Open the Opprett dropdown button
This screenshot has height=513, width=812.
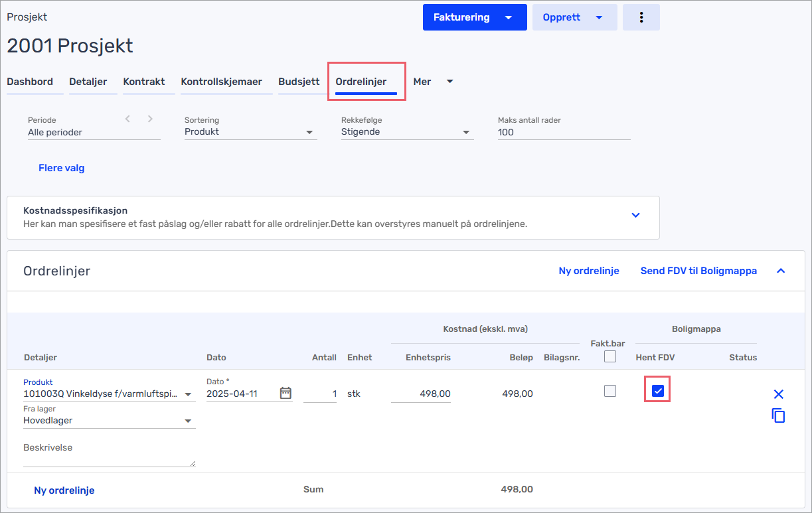[x=574, y=17]
